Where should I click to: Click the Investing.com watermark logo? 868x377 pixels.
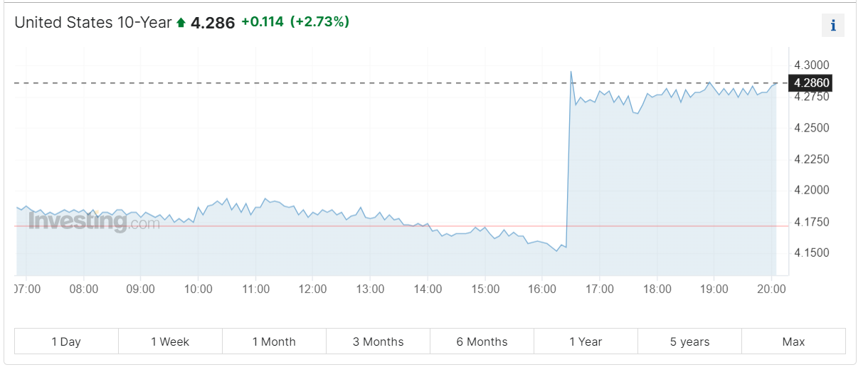tap(95, 222)
